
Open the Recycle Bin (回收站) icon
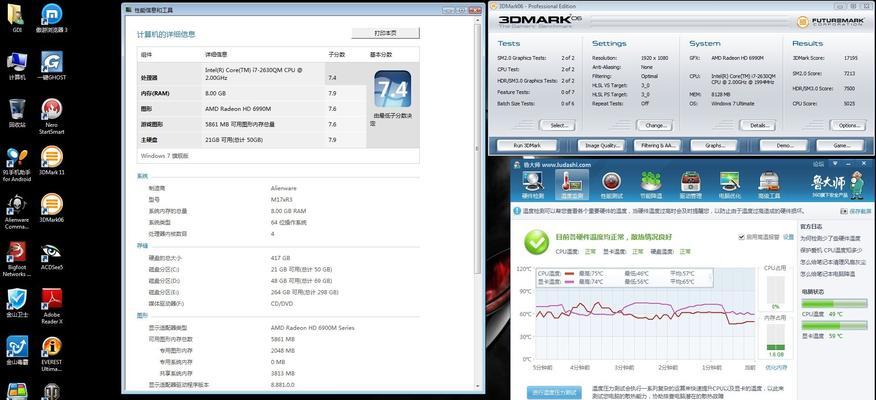[17, 112]
